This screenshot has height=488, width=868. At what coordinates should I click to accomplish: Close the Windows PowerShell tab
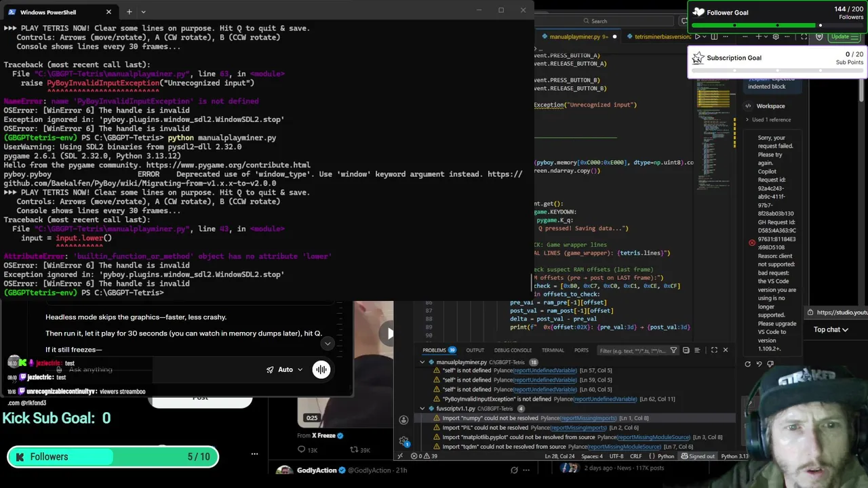point(108,12)
